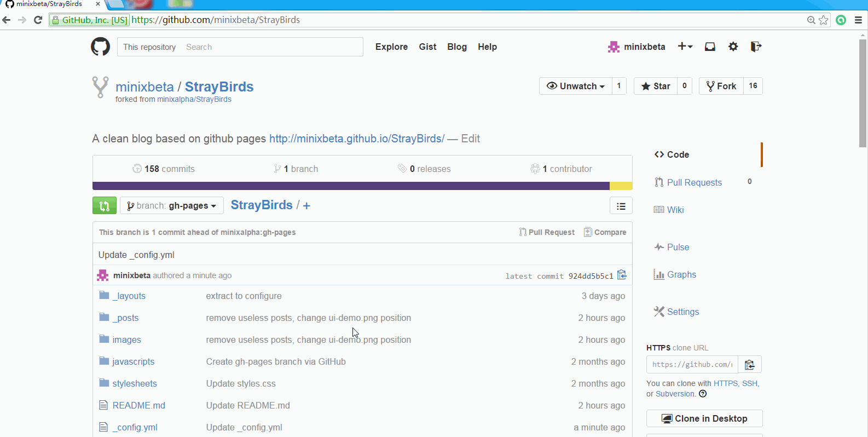Click the repository search input field
The width and height of the screenshot is (868, 437).
[271, 47]
